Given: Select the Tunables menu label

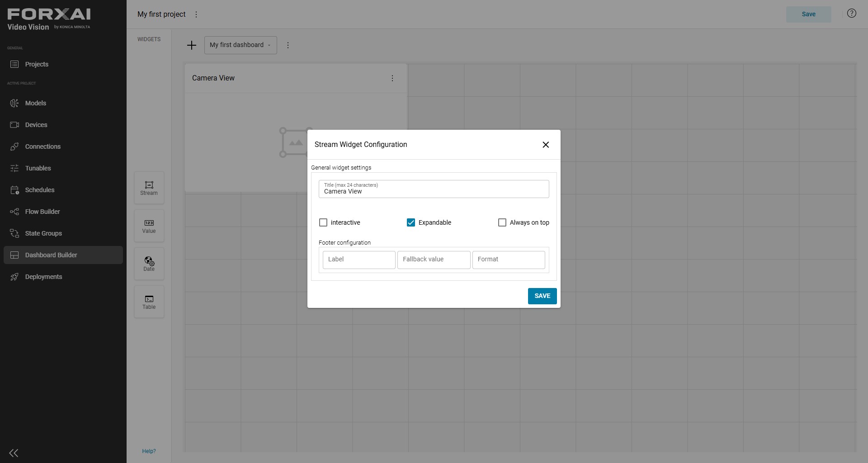Looking at the screenshot, I should (38, 168).
